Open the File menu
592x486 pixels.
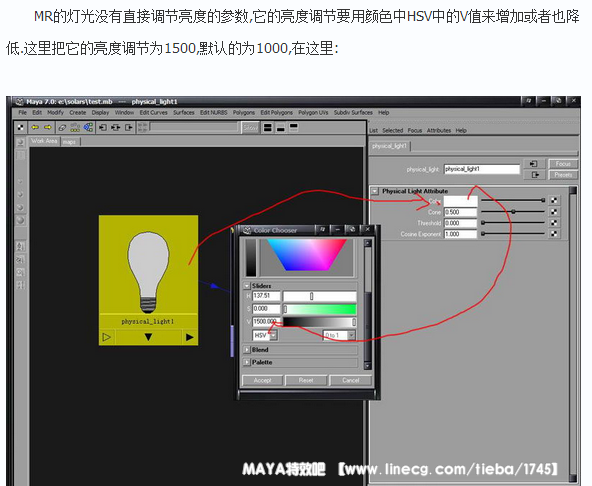23,113
